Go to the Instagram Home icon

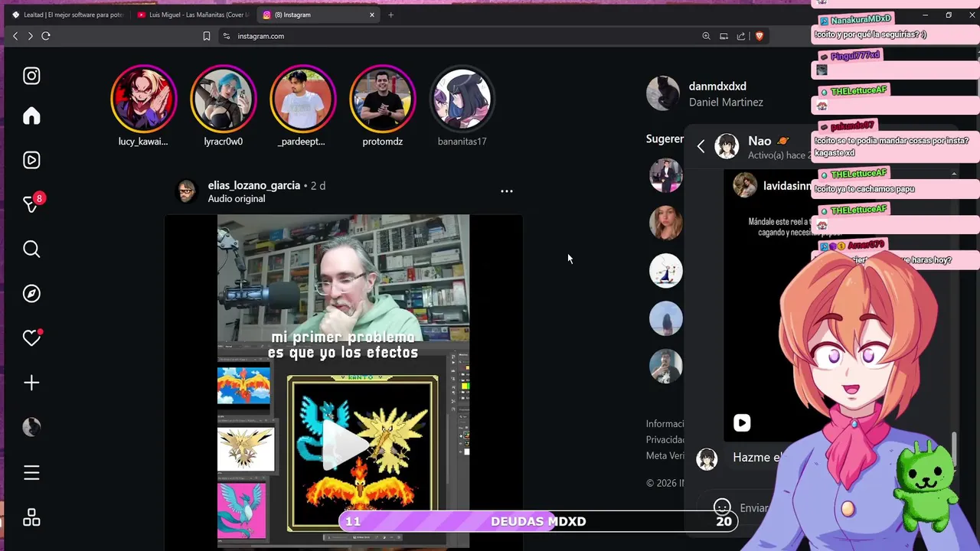click(x=31, y=116)
